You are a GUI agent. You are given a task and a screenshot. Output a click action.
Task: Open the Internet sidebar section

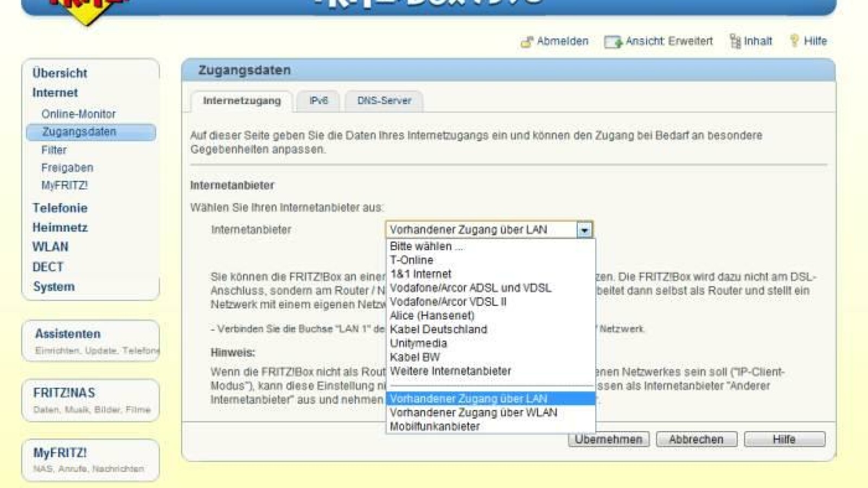(x=55, y=93)
